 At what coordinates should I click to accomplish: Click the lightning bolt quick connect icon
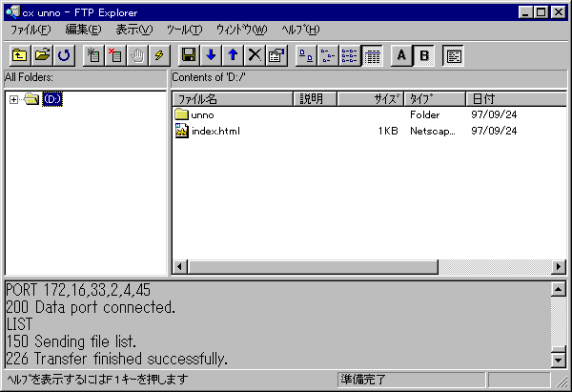159,55
